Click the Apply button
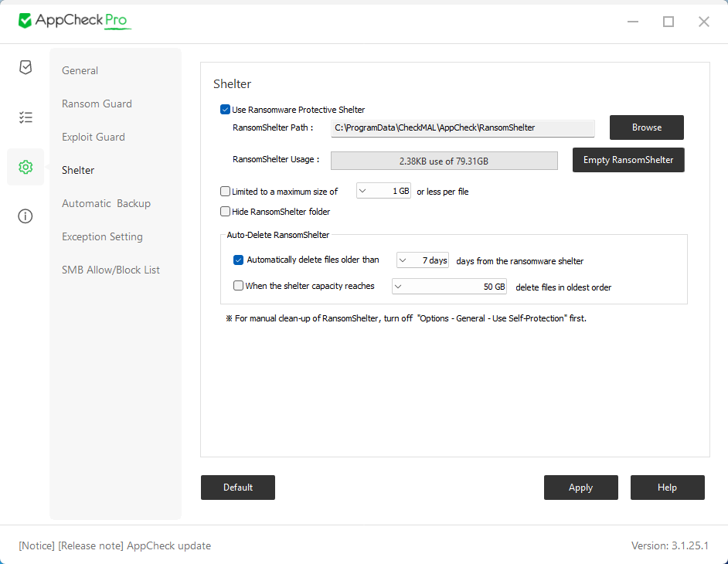Image resolution: width=728 pixels, height=564 pixels. click(x=581, y=488)
